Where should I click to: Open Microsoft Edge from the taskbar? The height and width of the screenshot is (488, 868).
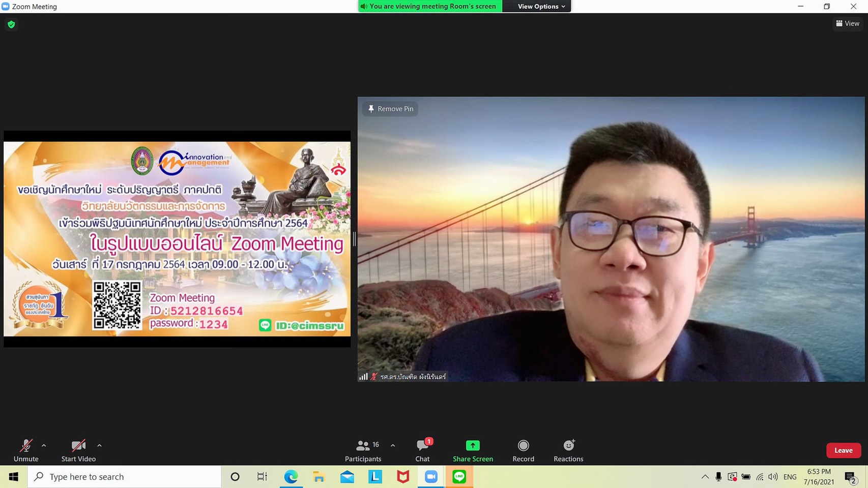[x=291, y=477]
